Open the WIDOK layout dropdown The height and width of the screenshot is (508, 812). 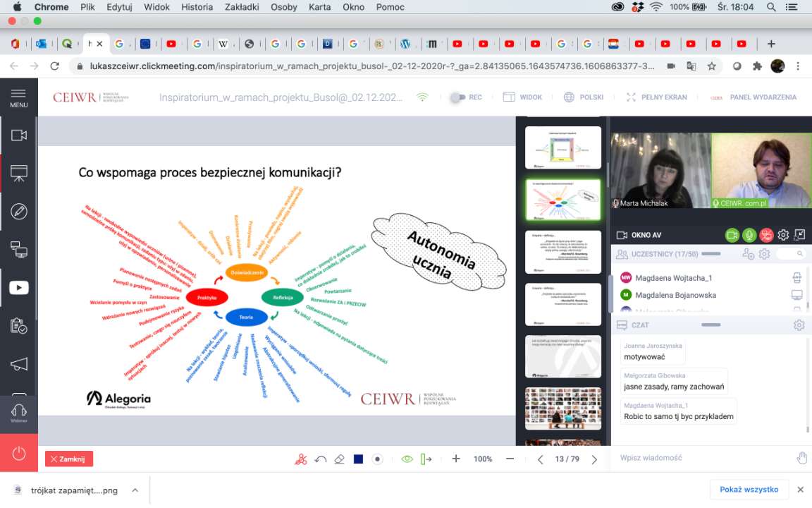coord(522,97)
